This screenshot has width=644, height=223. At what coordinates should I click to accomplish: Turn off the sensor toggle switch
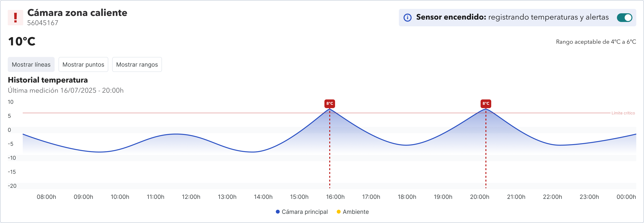pos(624,17)
